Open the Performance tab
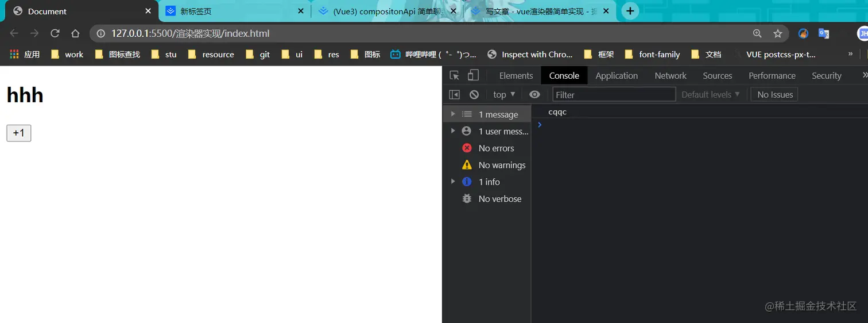Screen dimensions: 868x323 (x=772, y=75)
